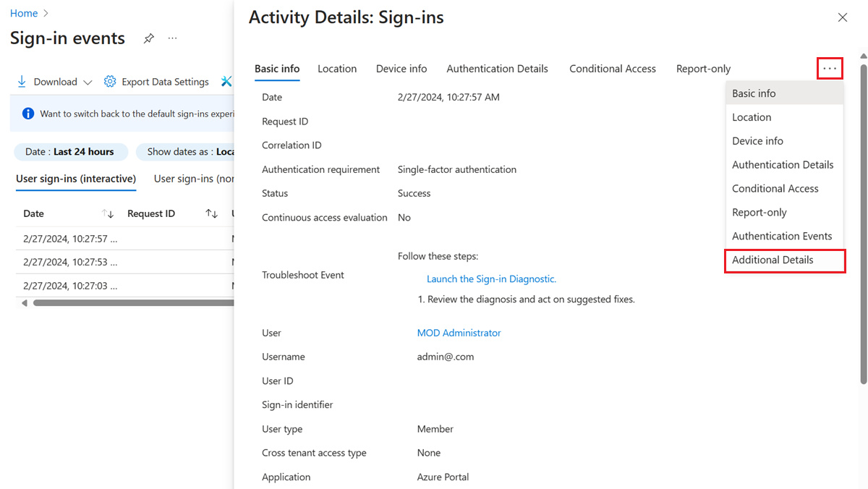
Task: Click the details panel vertical scrollbar
Action: 863,224
